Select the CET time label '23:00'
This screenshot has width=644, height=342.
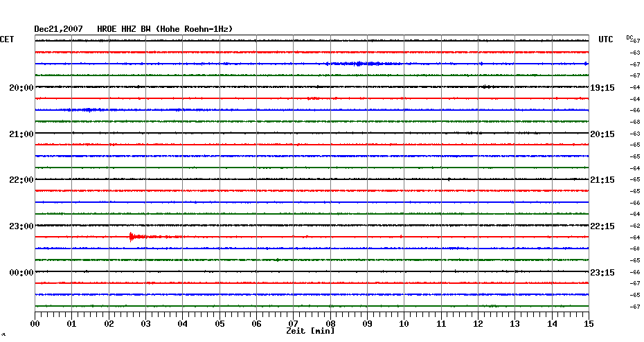(21, 226)
